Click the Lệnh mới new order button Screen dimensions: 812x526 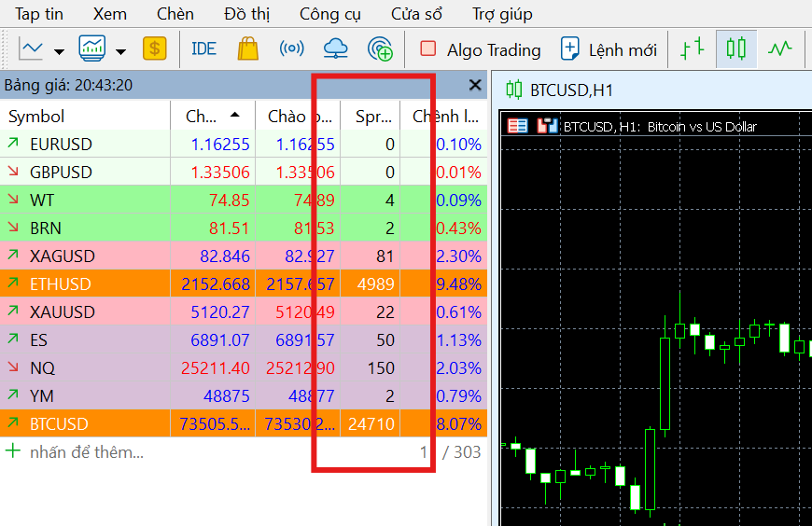point(609,49)
